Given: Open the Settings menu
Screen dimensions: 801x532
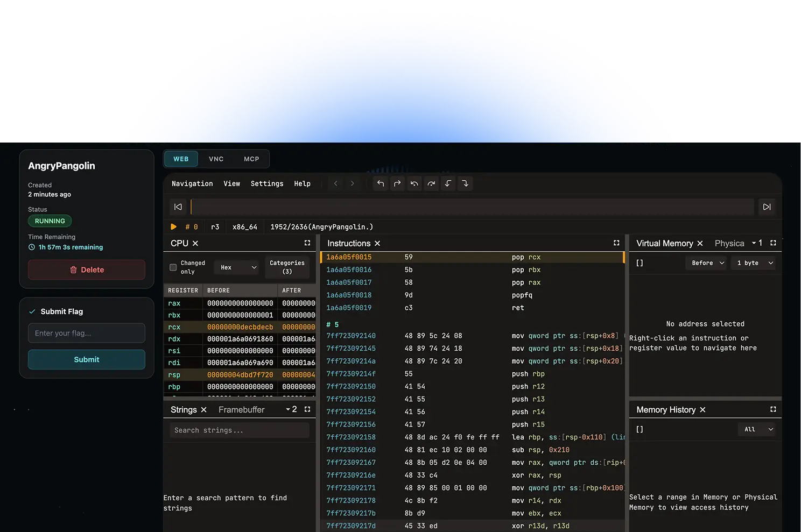Looking at the screenshot, I should (267, 183).
